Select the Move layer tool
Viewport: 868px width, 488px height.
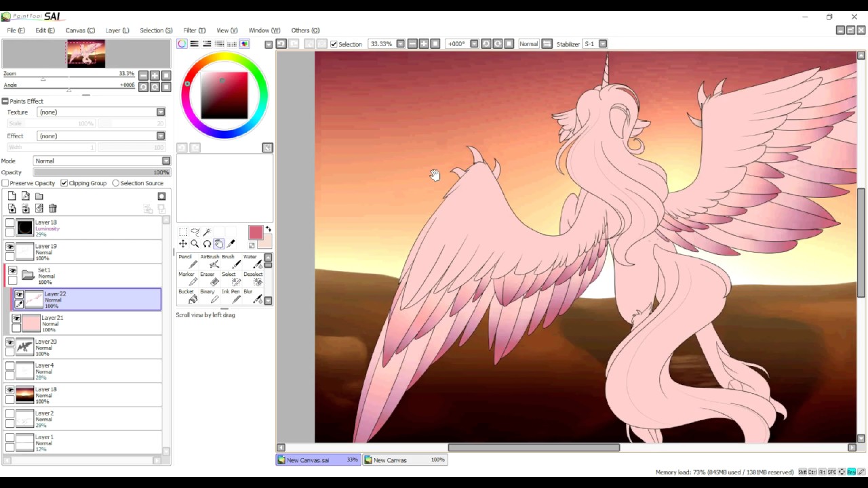[183, 244]
